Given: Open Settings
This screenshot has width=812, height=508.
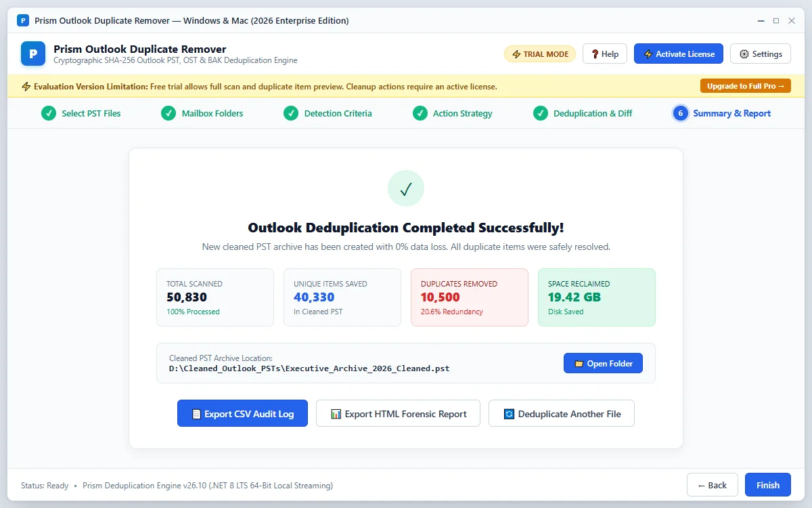Looking at the screenshot, I should [761, 54].
